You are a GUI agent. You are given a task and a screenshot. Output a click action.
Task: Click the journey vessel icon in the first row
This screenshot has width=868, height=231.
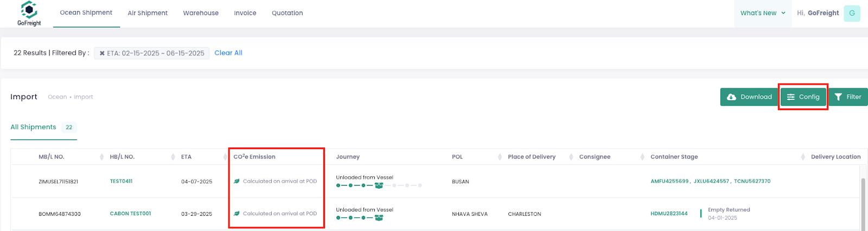tap(379, 185)
